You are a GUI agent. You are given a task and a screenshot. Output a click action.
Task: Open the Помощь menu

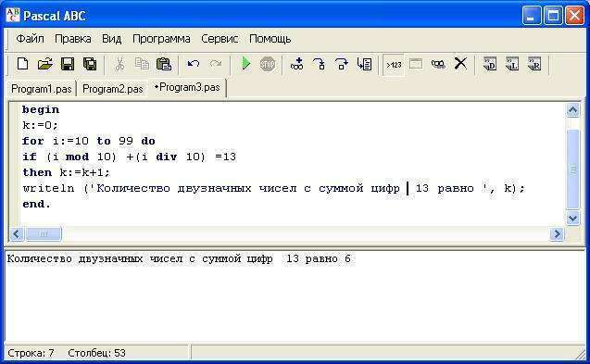pos(270,39)
